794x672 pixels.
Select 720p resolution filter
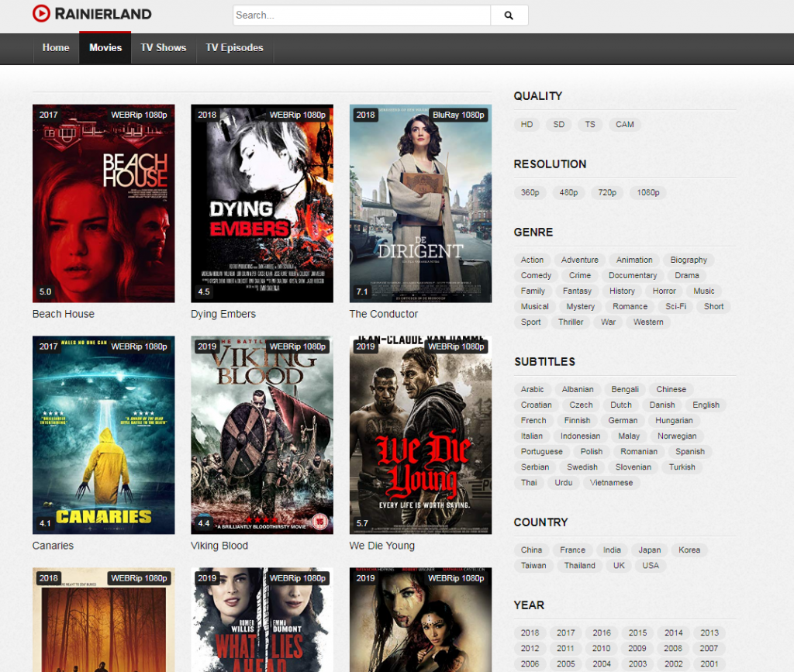[606, 193]
